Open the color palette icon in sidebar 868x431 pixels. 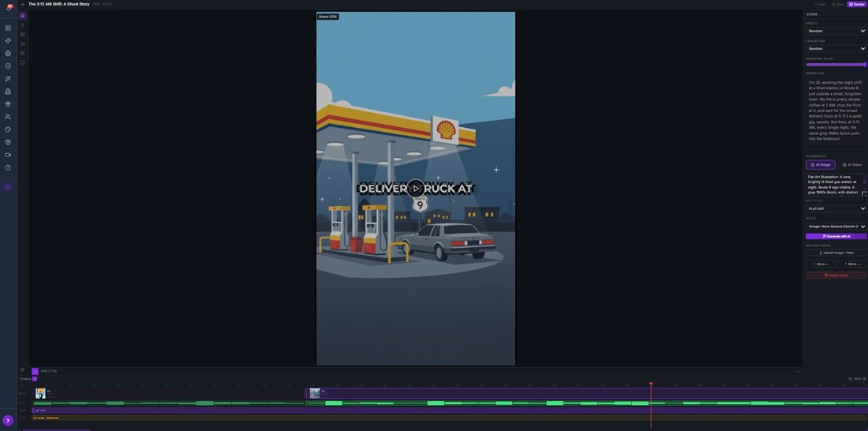pos(8,129)
